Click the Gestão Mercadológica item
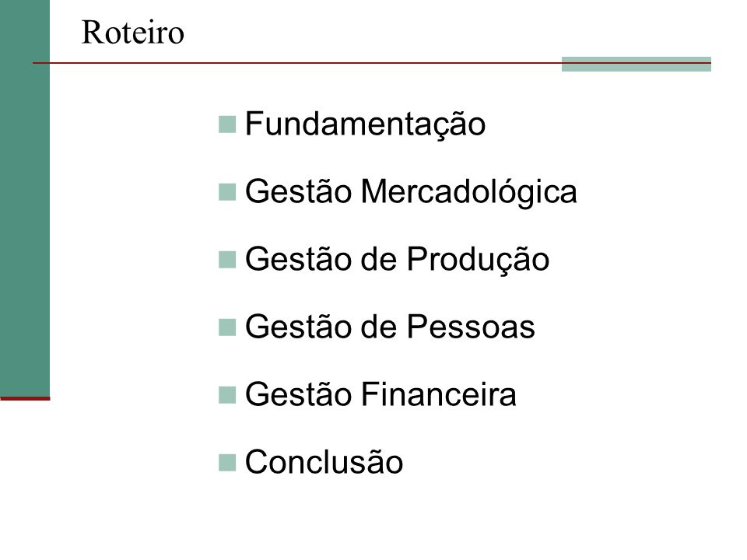The height and width of the screenshot is (560, 747). pyautogui.click(x=411, y=192)
